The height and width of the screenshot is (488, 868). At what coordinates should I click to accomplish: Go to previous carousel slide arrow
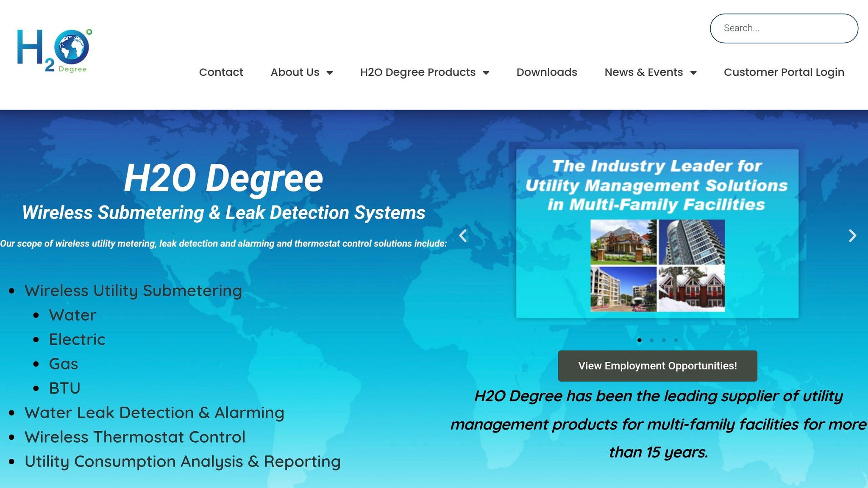point(463,236)
